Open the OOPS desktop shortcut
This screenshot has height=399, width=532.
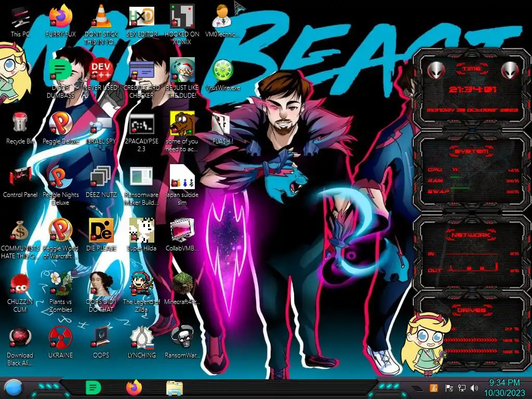pos(101,343)
